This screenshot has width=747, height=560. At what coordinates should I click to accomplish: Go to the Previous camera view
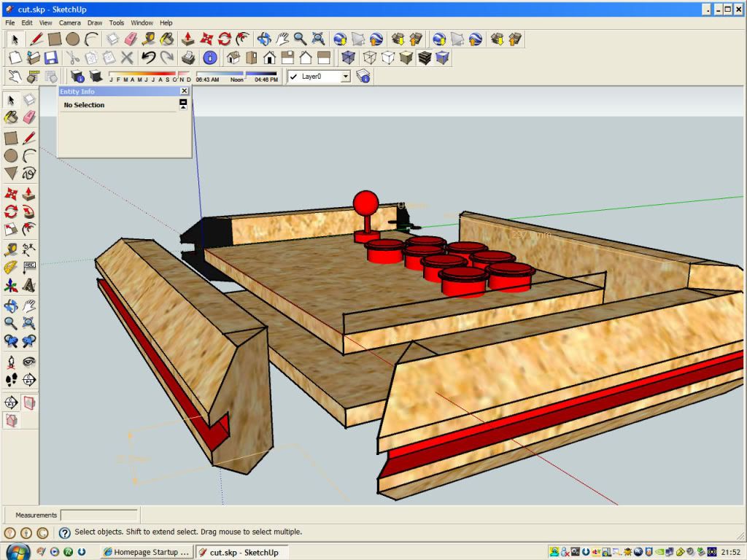click(11, 341)
